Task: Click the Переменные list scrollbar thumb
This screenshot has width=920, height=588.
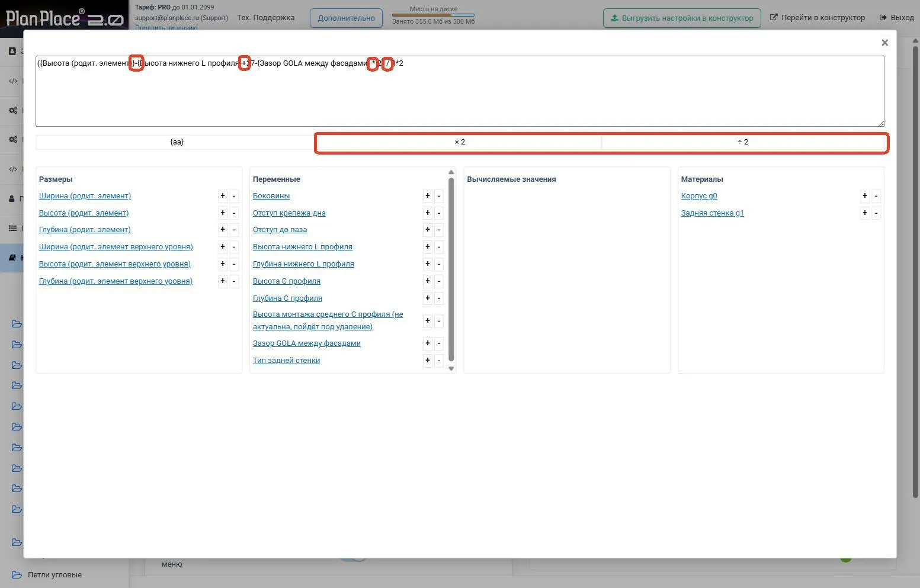Action: 451,268
